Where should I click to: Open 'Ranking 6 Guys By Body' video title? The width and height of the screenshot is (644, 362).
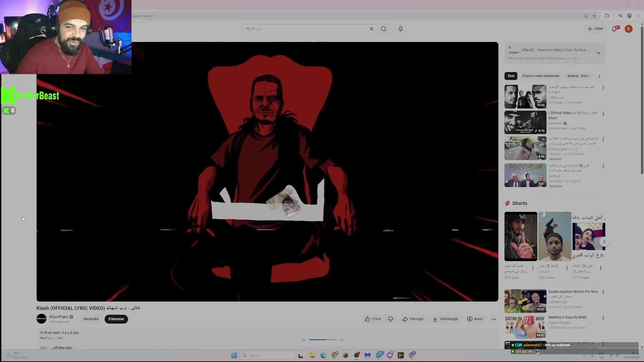click(x=567, y=317)
